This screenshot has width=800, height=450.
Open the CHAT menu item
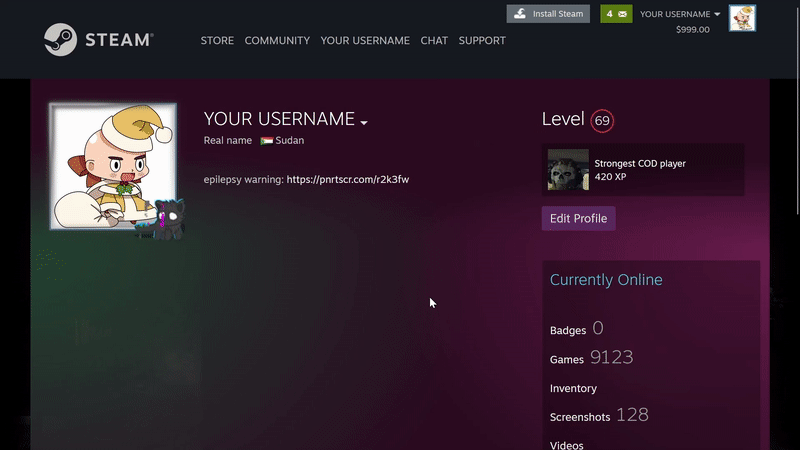tap(434, 40)
